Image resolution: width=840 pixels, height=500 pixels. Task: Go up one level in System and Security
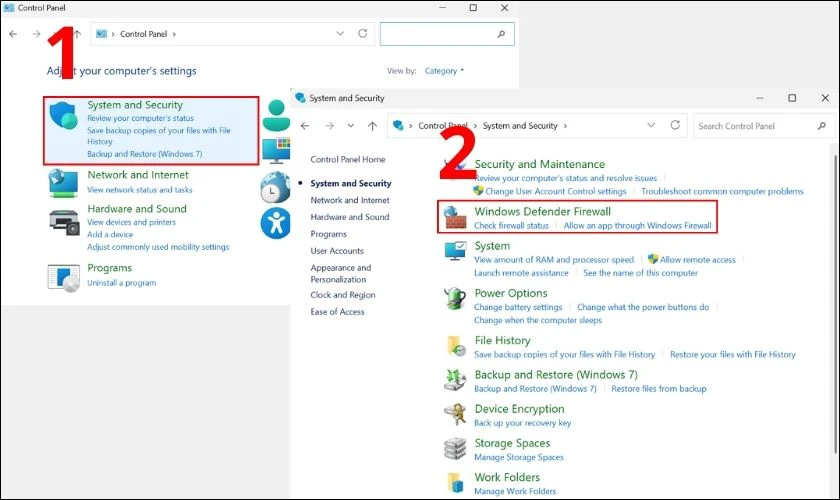tap(372, 126)
